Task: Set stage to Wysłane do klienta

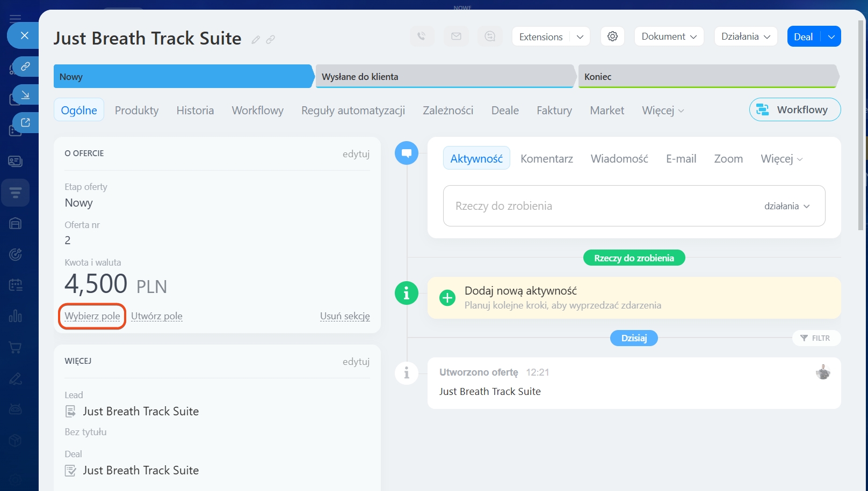Action: point(445,77)
